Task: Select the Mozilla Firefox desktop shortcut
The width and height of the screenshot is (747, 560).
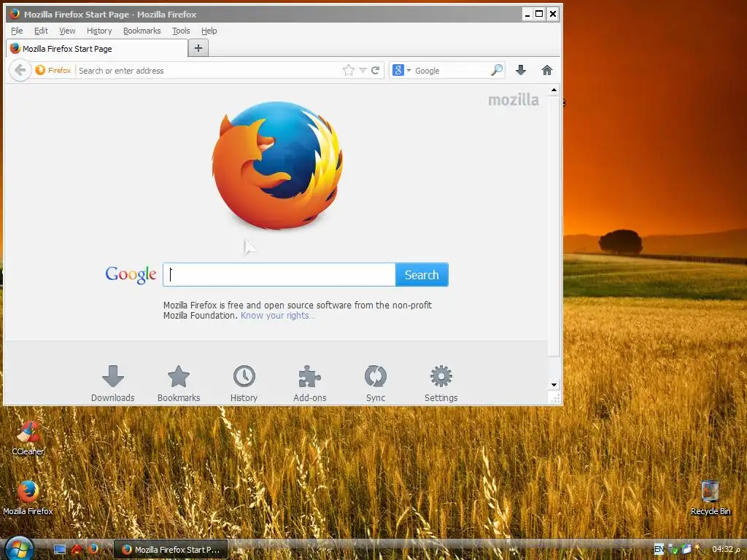Action: click(28, 498)
